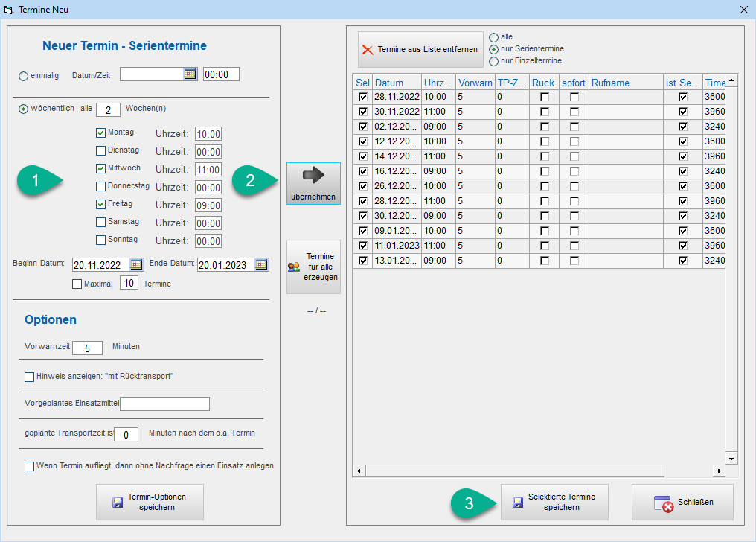Select the einmalig radio option
This screenshot has height=542, width=756.
(24, 76)
